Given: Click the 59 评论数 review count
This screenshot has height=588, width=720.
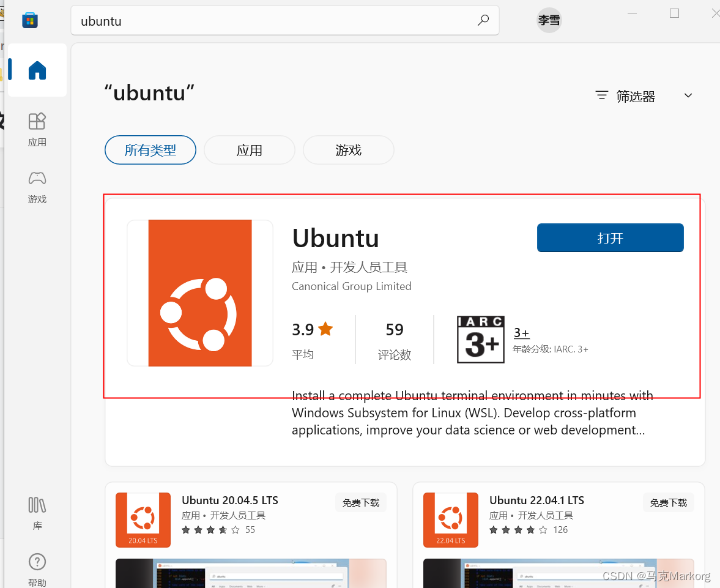Looking at the screenshot, I should pyautogui.click(x=395, y=340).
